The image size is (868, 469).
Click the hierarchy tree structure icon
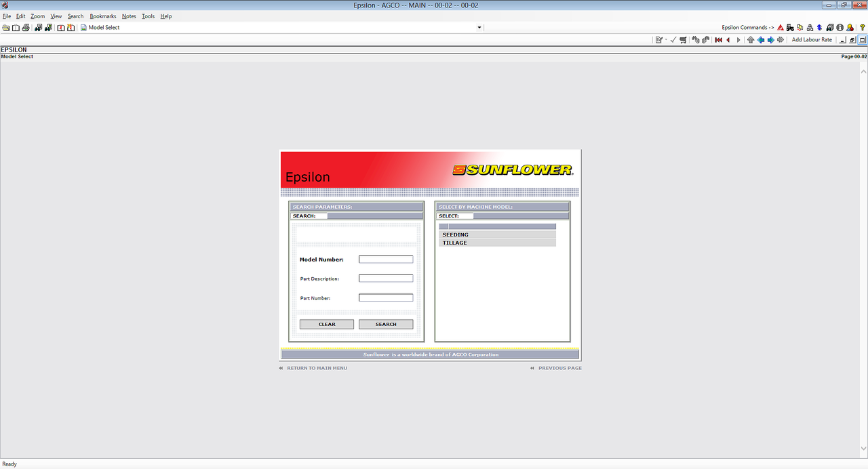[810, 28]
